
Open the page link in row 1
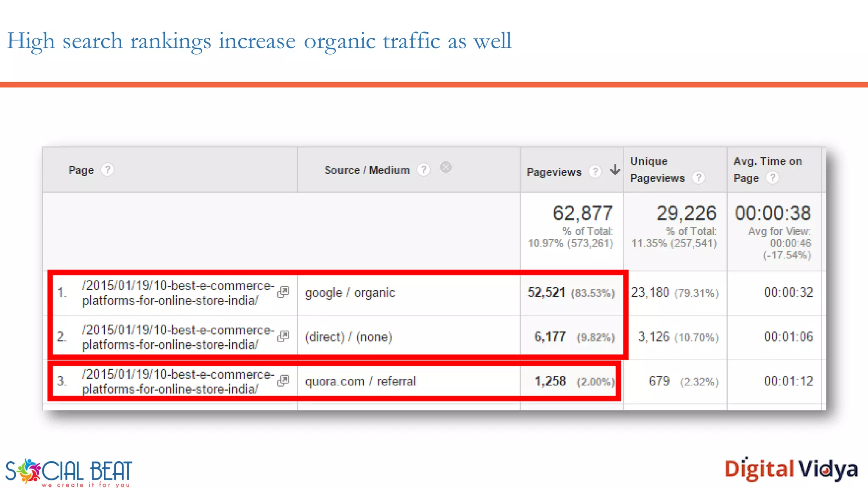pyautogui.click(x=178, y=293)
